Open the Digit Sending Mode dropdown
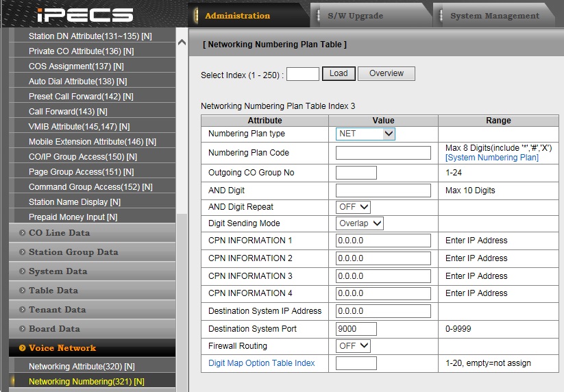The height and width of the screenshot is (392, 564). point(359,223)
